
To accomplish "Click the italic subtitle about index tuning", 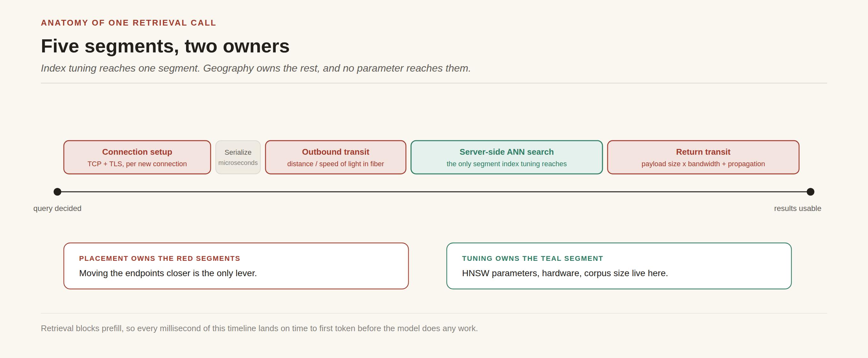I will click(256, 68).
